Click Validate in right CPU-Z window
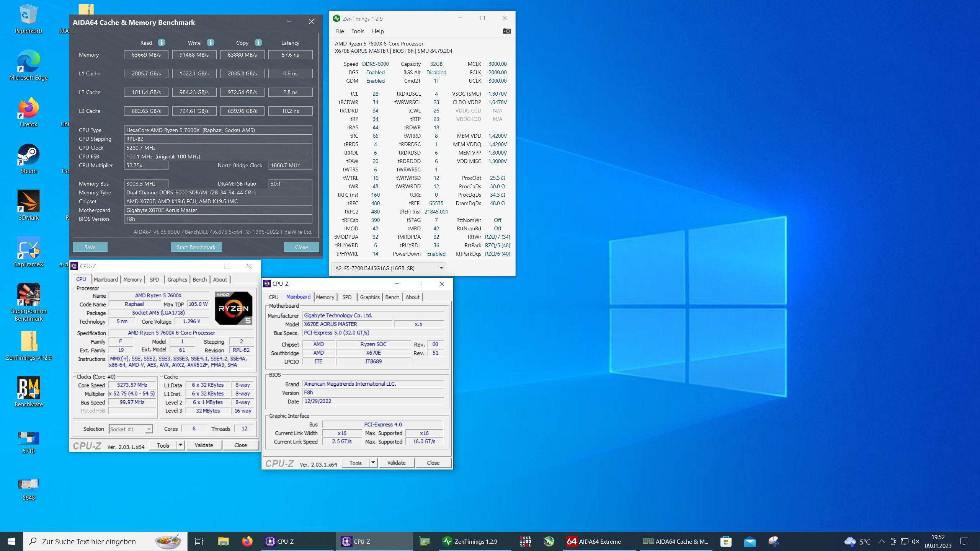The height and width of the screenshot is (551, 980). point(396,463)
